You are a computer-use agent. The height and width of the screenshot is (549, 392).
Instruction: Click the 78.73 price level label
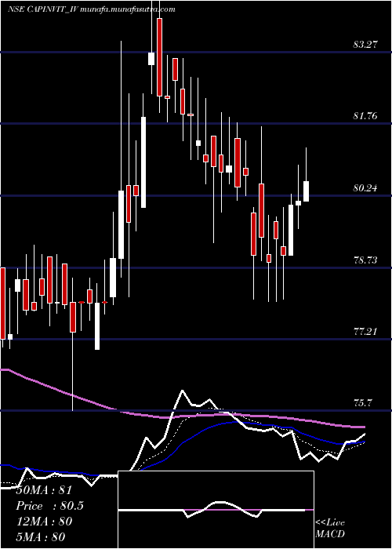point(365,260)
